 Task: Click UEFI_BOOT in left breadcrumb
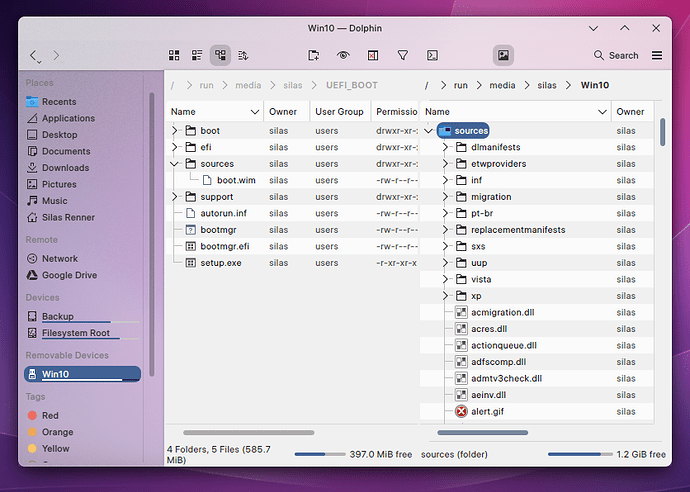pos(352,85)
